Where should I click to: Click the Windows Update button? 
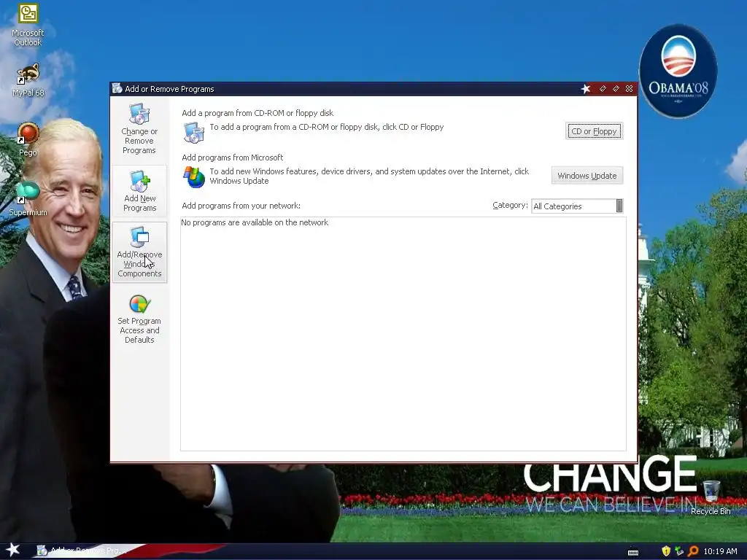click(587, 176)
